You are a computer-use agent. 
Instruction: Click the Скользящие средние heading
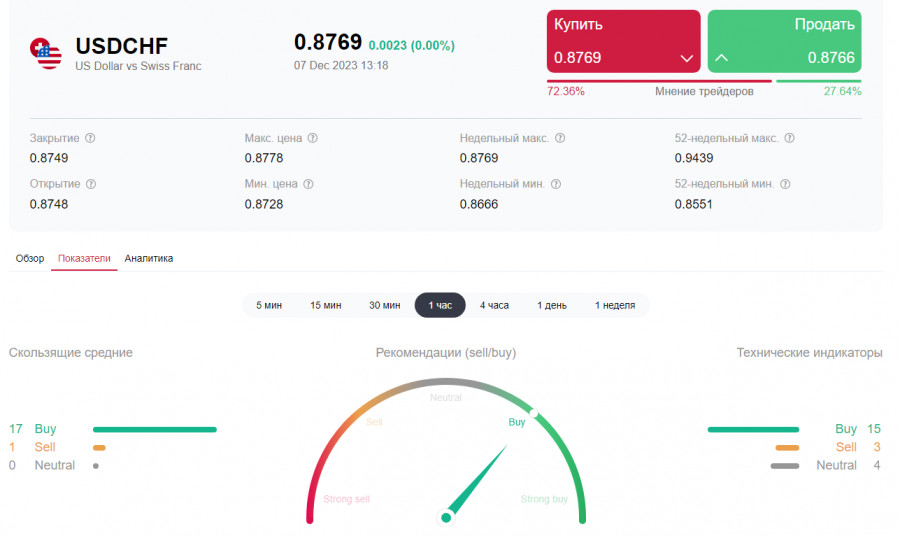pyautogui.click(x=71, y=353)
